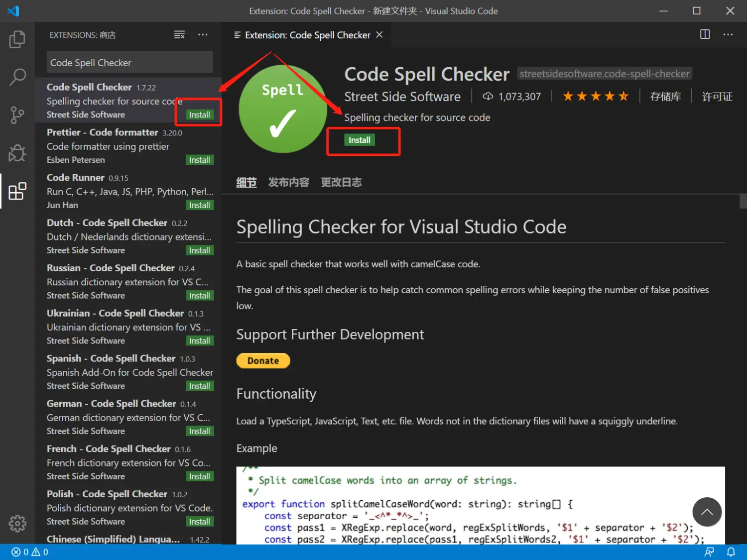Open the Source Control view

(x=17, y=115)
